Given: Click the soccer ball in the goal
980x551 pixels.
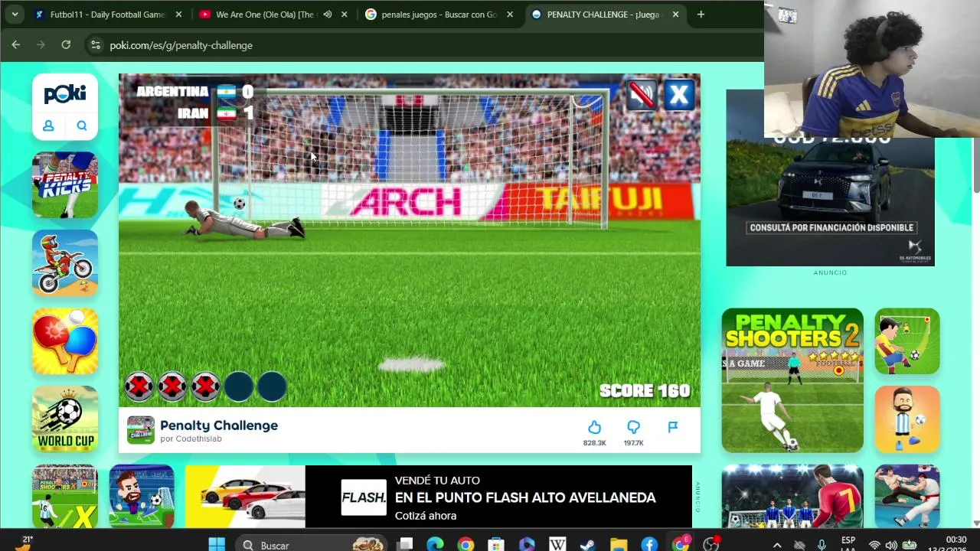Looking at the screenshot, I should point(239,204).
